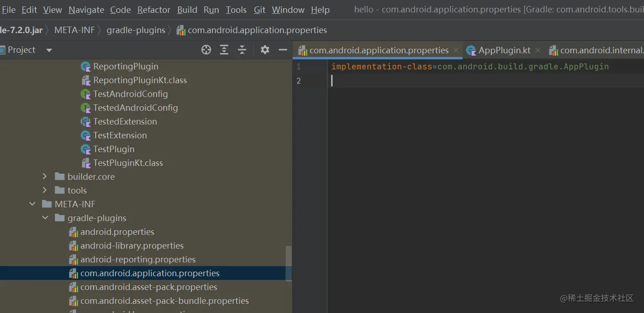
Task: Select TestAndroidConfig in tree
Action: coord(130,94)
